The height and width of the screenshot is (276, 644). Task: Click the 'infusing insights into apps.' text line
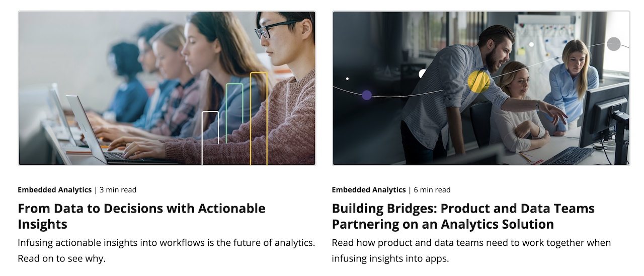click(x=390, y=259)
